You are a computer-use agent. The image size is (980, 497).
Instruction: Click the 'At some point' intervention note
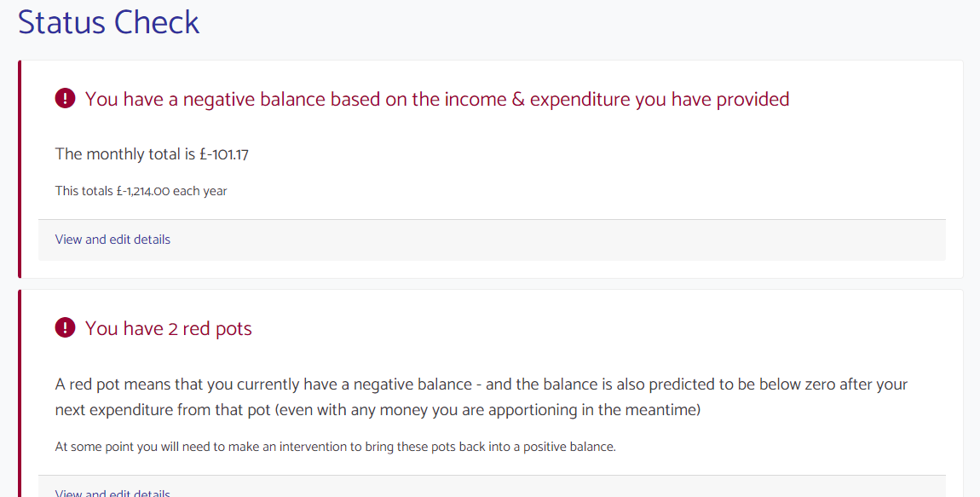coord(336,447)
